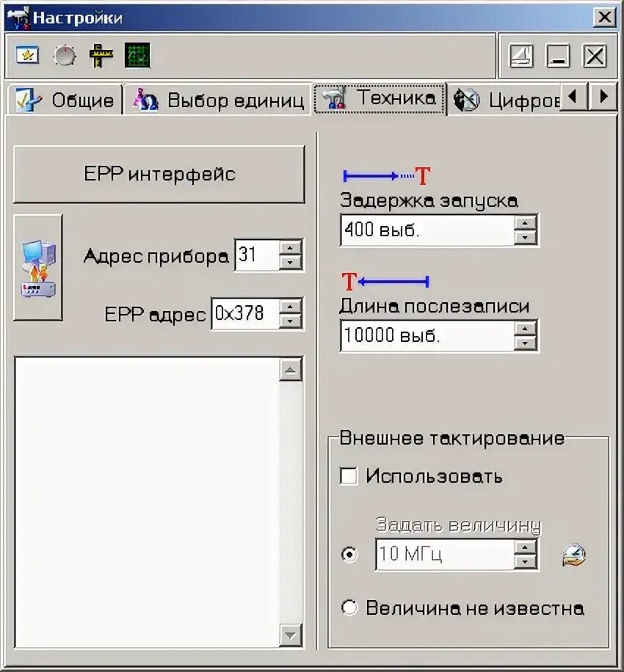Screen dimensions: 624x672
Task: Increase Адрес прибора with up arrow
Action: [290, 248]
